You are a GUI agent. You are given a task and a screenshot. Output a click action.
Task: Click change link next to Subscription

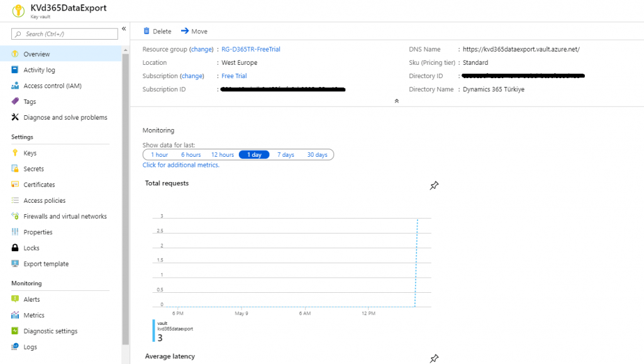192,76
